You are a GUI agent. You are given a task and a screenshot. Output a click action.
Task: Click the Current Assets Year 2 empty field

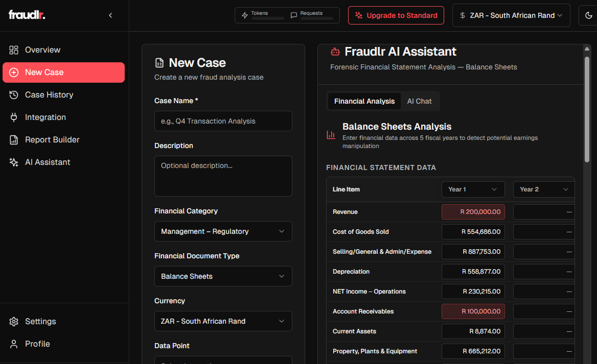point(544,331)
